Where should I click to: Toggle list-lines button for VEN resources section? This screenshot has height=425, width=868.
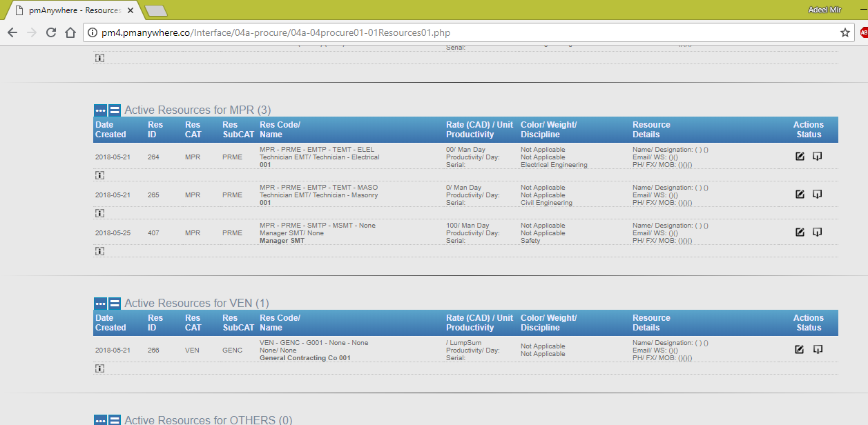[115, 304]
